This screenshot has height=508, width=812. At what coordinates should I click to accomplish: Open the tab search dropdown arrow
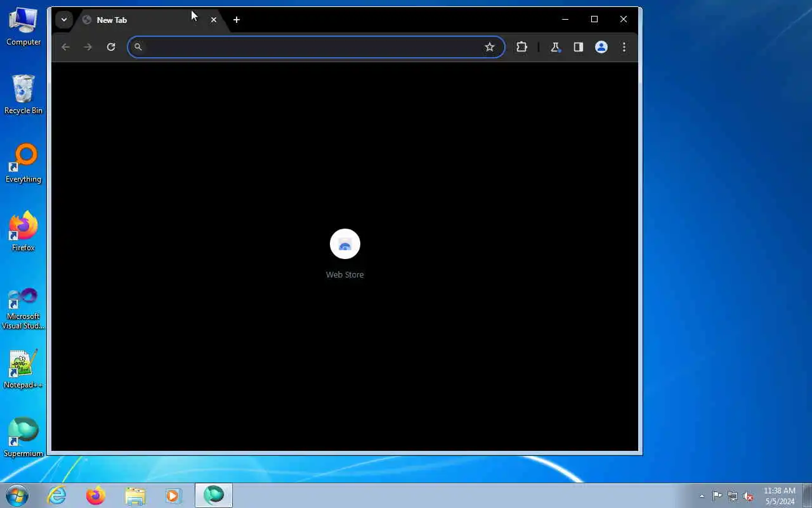tap(63, 20)
